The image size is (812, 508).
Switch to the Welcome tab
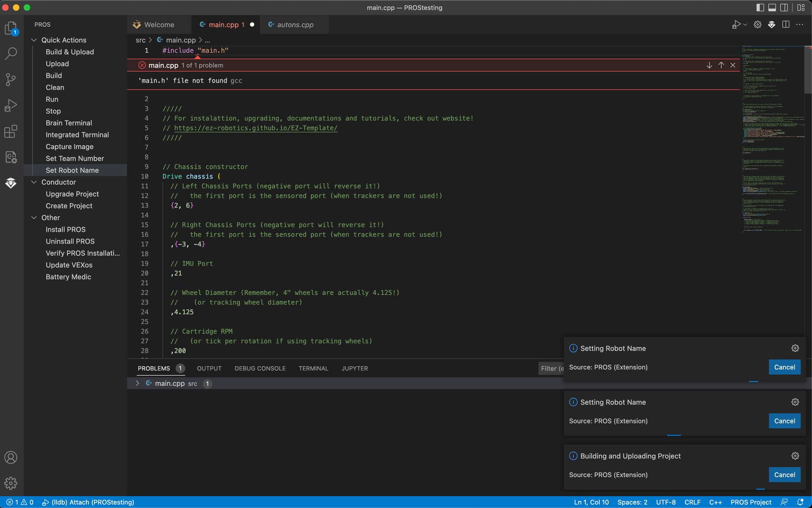pyautogui.click(x=159, y=25)
